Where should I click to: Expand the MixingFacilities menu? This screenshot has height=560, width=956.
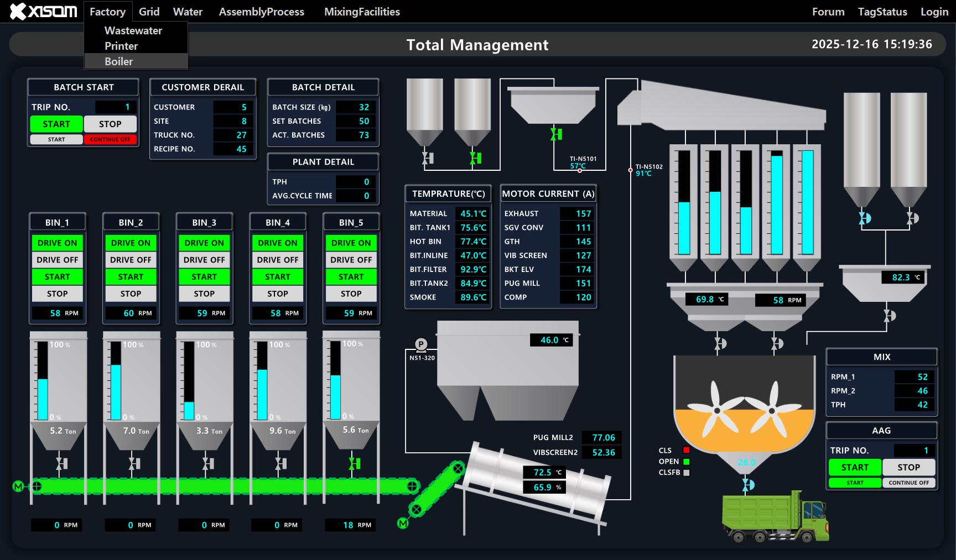(x=362, y=12)
